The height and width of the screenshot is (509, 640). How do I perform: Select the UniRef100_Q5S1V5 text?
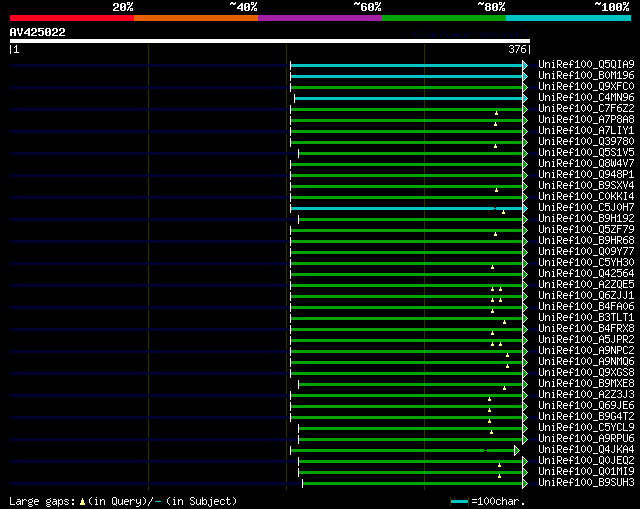click(x=586, y=153)
